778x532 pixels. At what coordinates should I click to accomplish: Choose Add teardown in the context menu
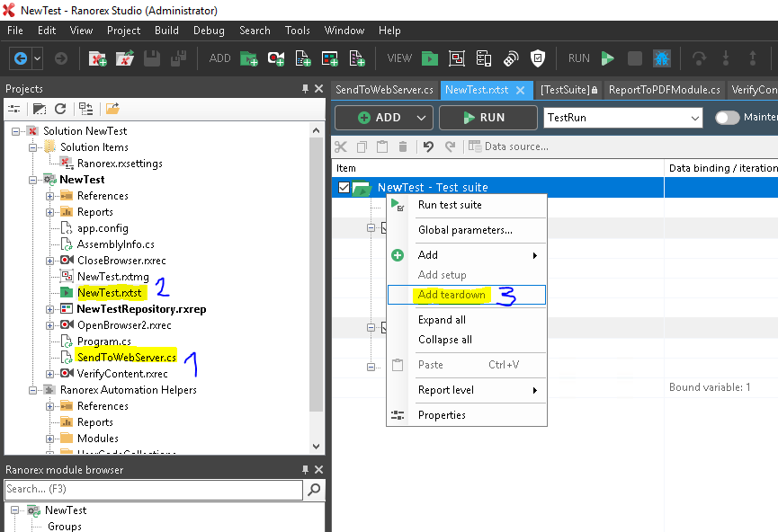[467, 295]
